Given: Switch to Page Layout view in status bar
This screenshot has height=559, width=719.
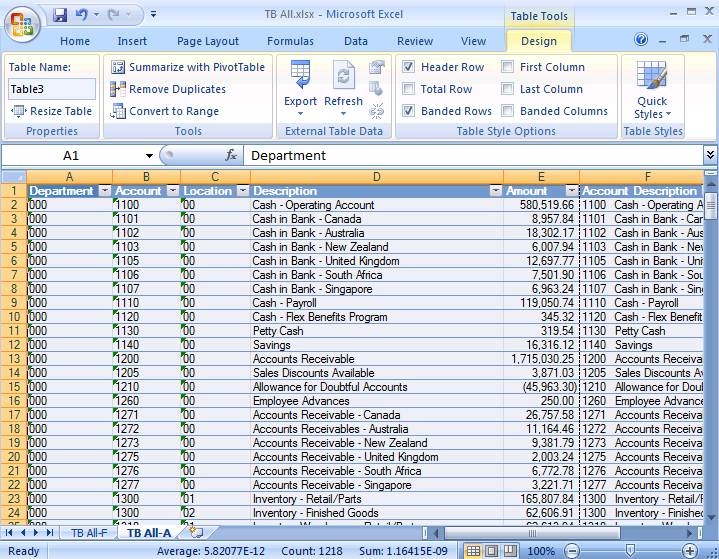Looking at the screenshot, I should click(x=491, y=551).
